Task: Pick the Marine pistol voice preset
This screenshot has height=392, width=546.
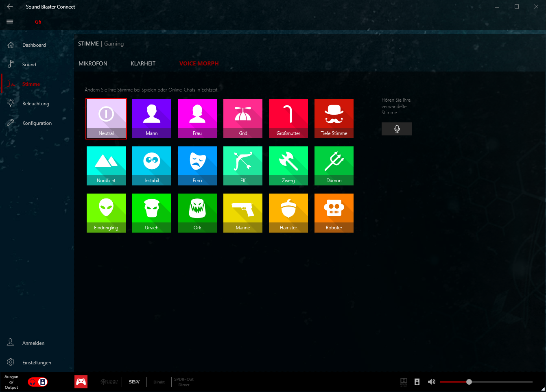Action: (242, 213)
